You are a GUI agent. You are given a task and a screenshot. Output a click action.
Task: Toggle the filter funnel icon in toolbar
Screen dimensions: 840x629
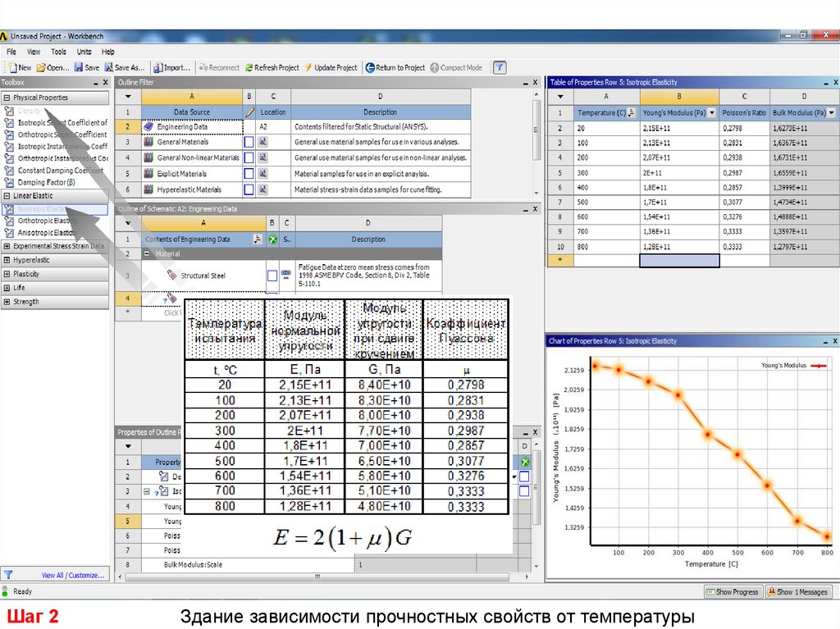point(499,68)
